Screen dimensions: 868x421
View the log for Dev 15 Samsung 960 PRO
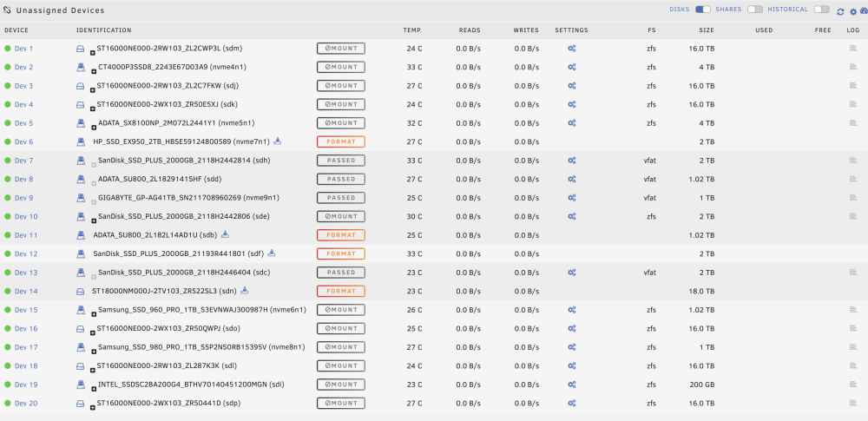coord(853,310)
